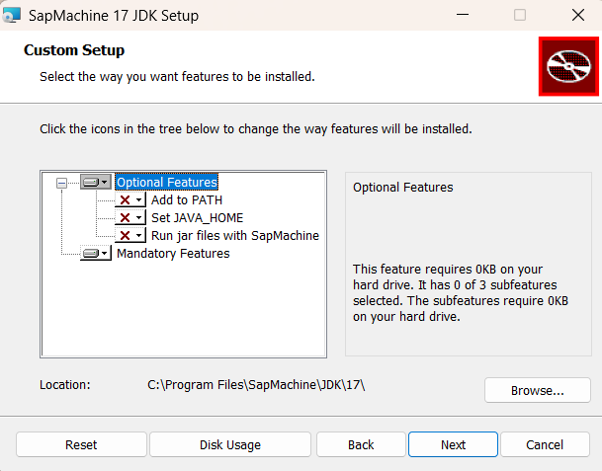
Task: Collapse the Optional Features tree node
Action: 61,183
